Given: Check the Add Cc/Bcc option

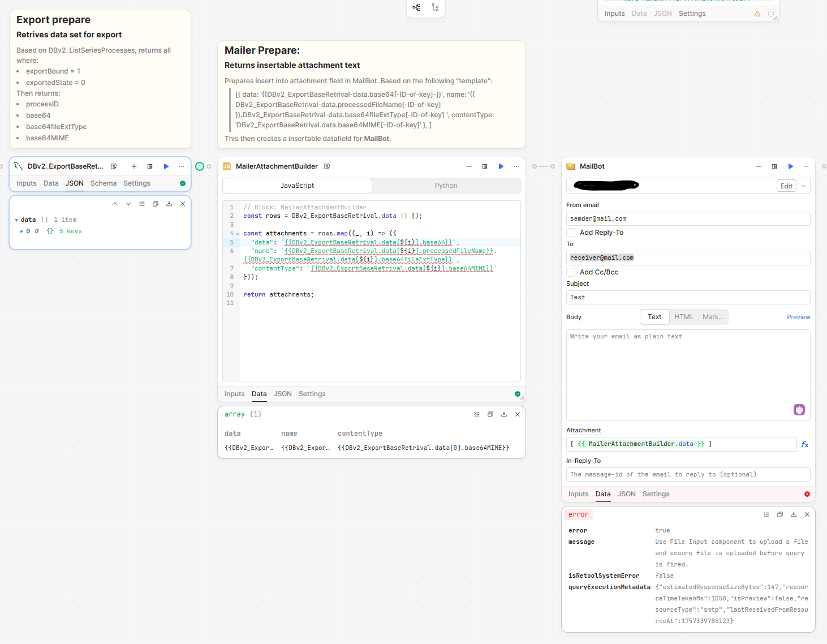Looking at the screenshot, I should coord(571,272).
